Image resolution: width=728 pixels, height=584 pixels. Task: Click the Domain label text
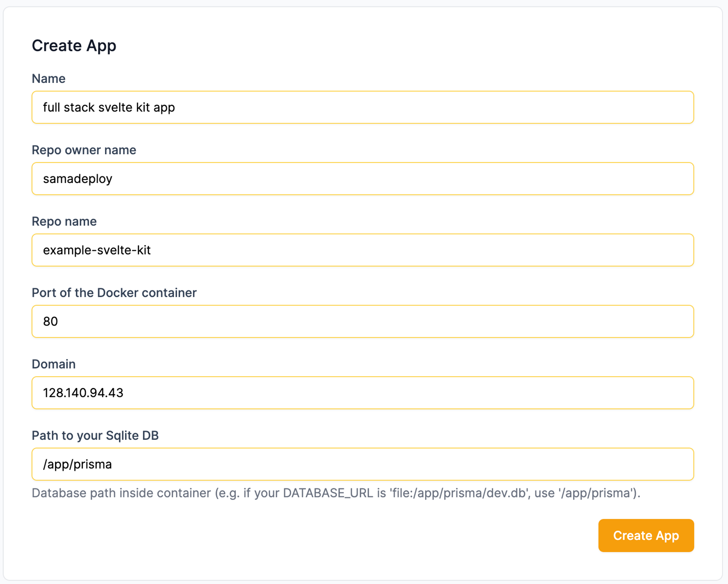[54, 364]
